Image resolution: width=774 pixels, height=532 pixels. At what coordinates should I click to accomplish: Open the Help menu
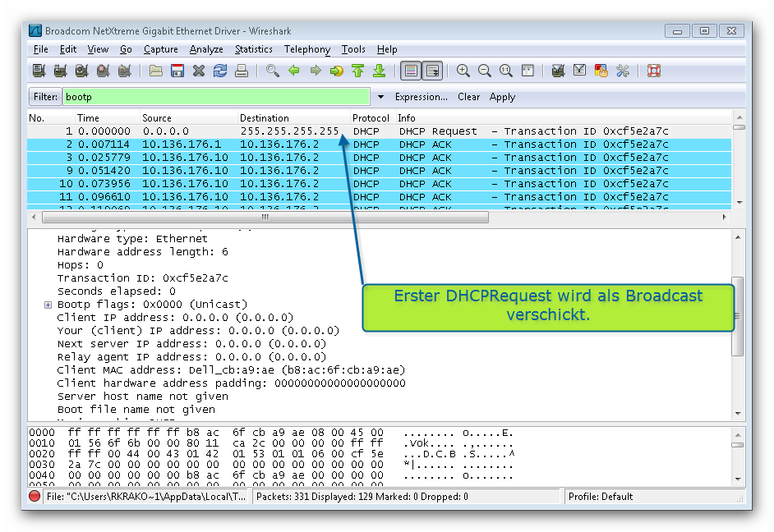click(x=387, y=49)
